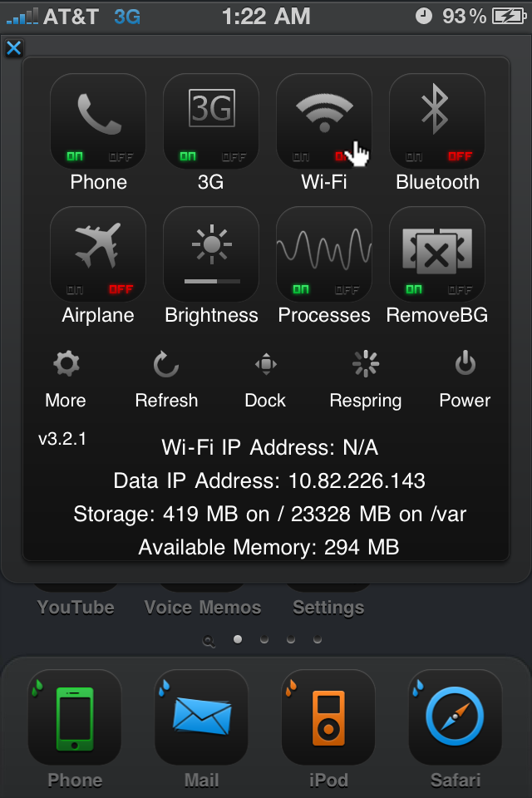The height and width of the screenshot is (798, 532).
Task: Tap the alarm clock status icon
Action: [x=424, y=17]
